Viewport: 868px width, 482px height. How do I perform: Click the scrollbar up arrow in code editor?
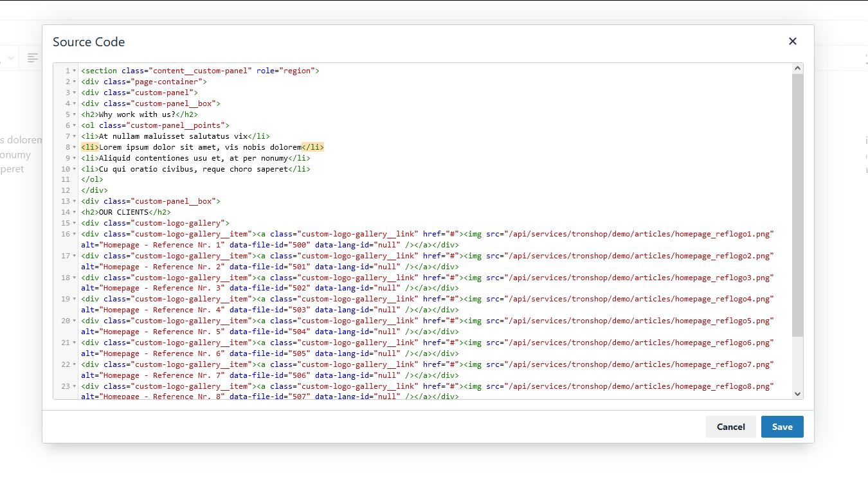click(798, 68)
